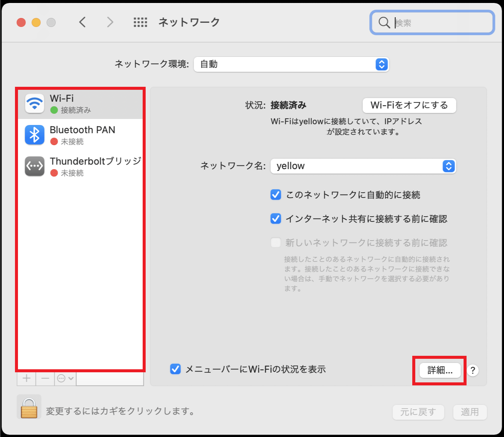Disable メニューバーにWi-Fiの状況を表示 checkbox

click(176, 369)
